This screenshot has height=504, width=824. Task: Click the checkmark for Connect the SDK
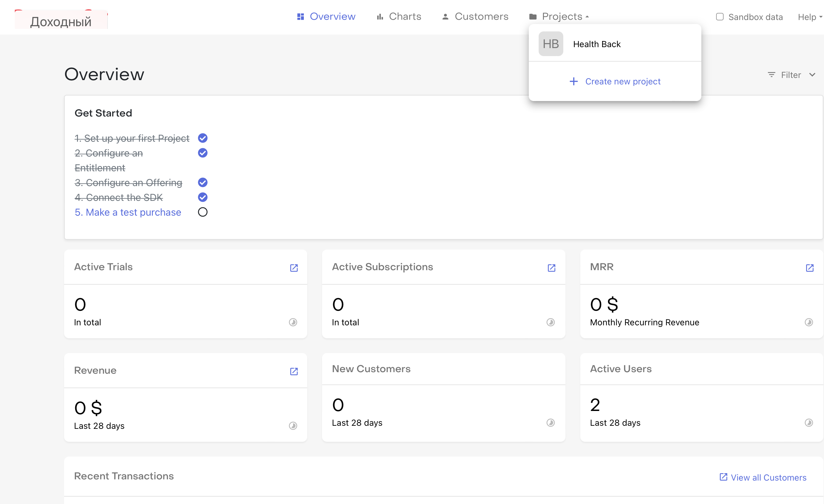pos(203,197)
